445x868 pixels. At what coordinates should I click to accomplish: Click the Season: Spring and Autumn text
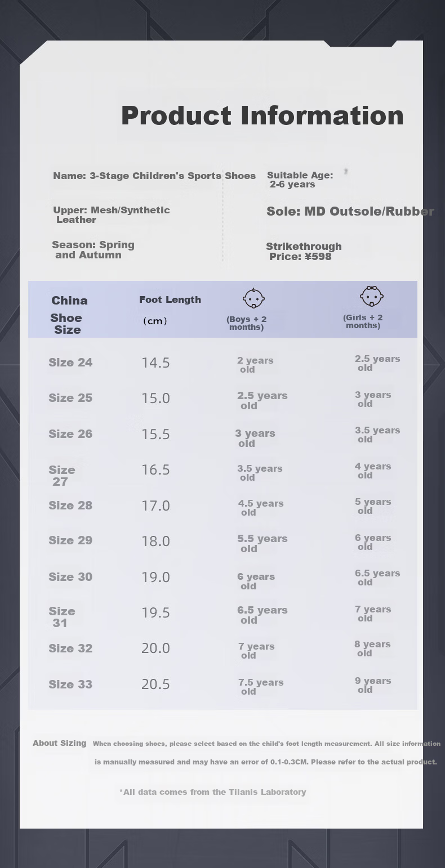tap(93, 250)
